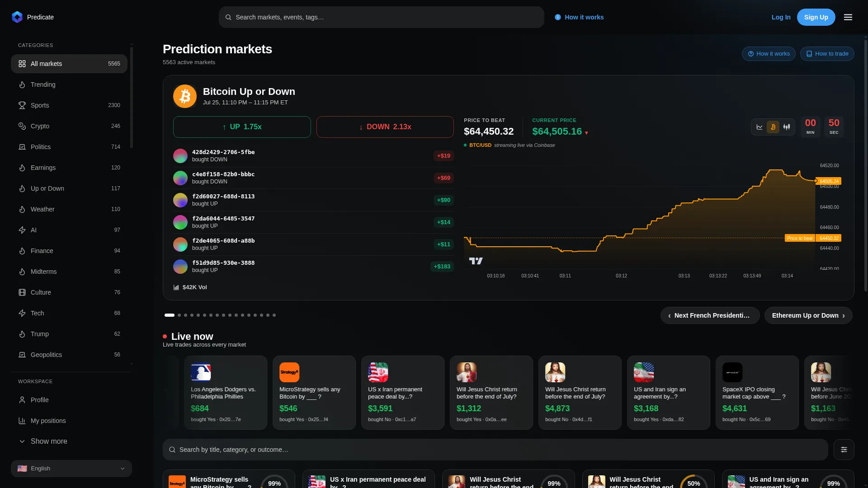Click the Strategy logo on the $546 live trade card
The image size is (868, 488).
point(289,372)
